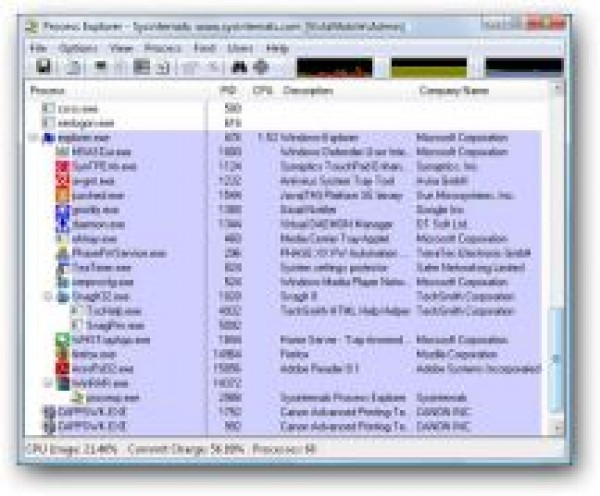
Task: Click 'Mozilla Corporation' company cell
Action: (x=457, y=354)
